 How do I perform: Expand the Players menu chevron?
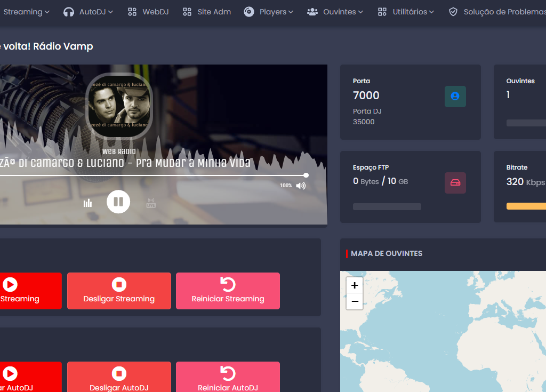click(x=291, y=12)
